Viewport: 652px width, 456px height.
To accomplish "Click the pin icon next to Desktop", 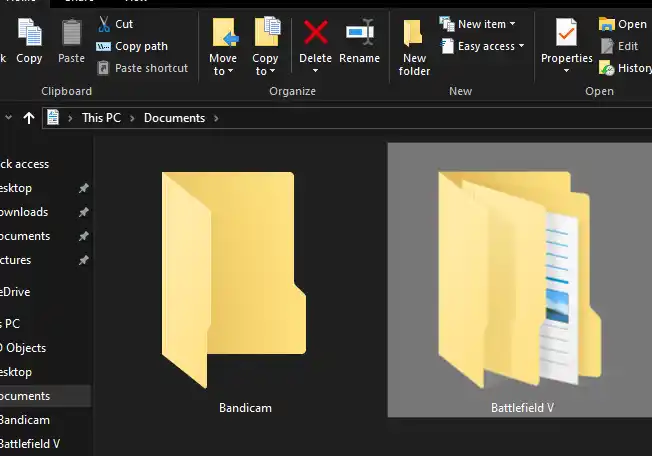I will tap(84, 188).
